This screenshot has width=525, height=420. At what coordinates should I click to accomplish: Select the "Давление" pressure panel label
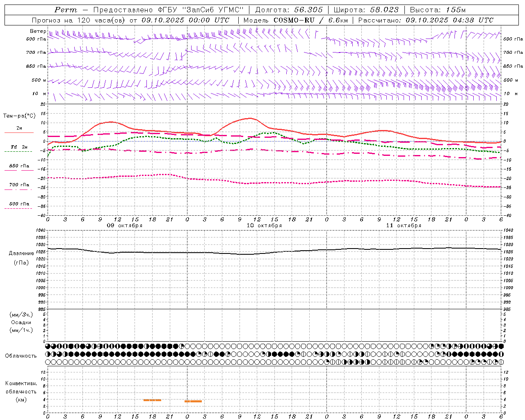(21, 253)
